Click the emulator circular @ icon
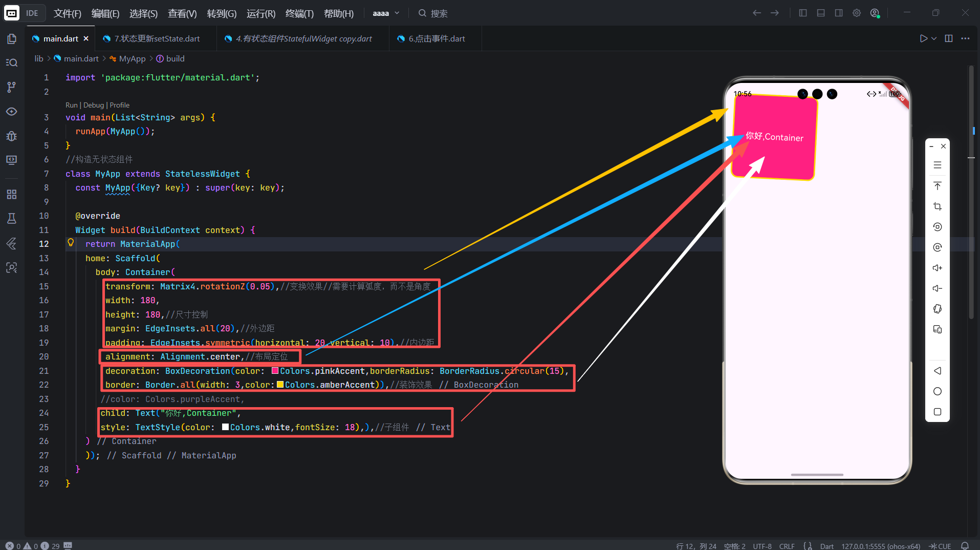 tap(938, 247)
